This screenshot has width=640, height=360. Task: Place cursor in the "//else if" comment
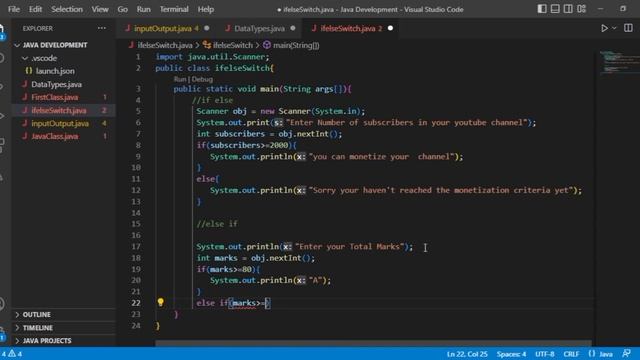(x=217, y=224)
